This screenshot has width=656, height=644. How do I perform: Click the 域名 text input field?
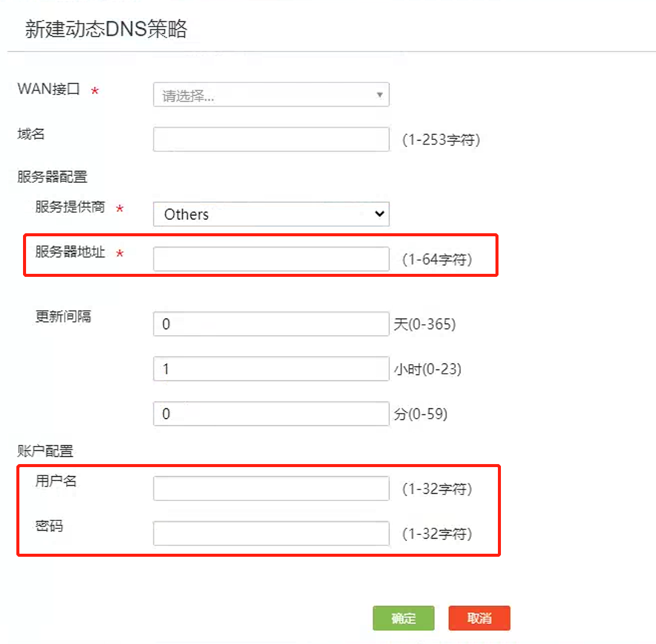coord(271,139)
